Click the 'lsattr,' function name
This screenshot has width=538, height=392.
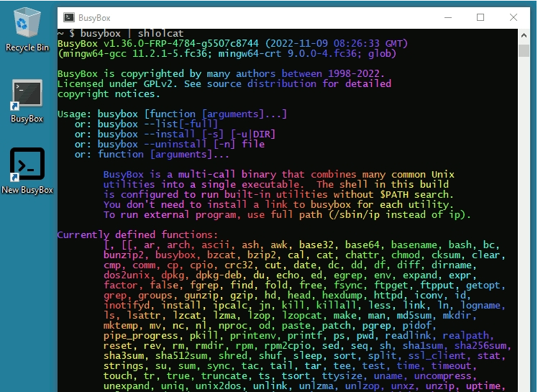(x=146, y=316)
